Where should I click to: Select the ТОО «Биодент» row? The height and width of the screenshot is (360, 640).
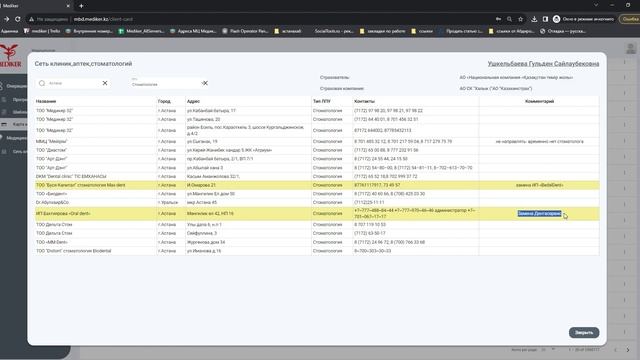coord(317,194)
